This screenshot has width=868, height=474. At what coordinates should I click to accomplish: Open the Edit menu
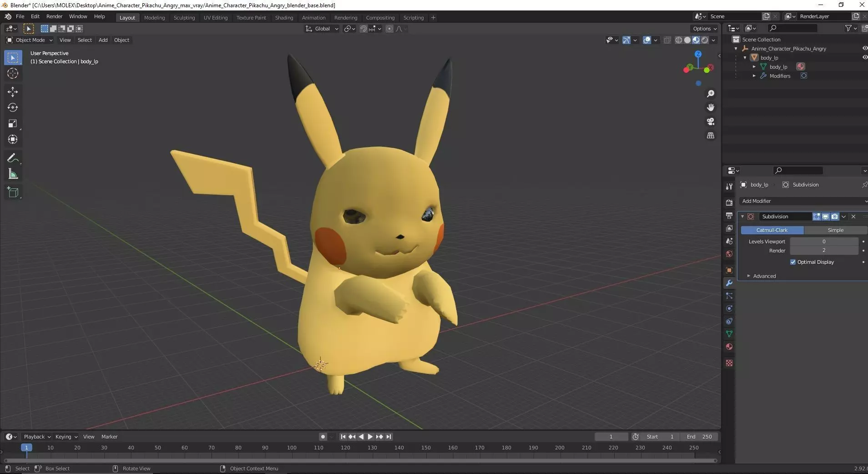35,16
